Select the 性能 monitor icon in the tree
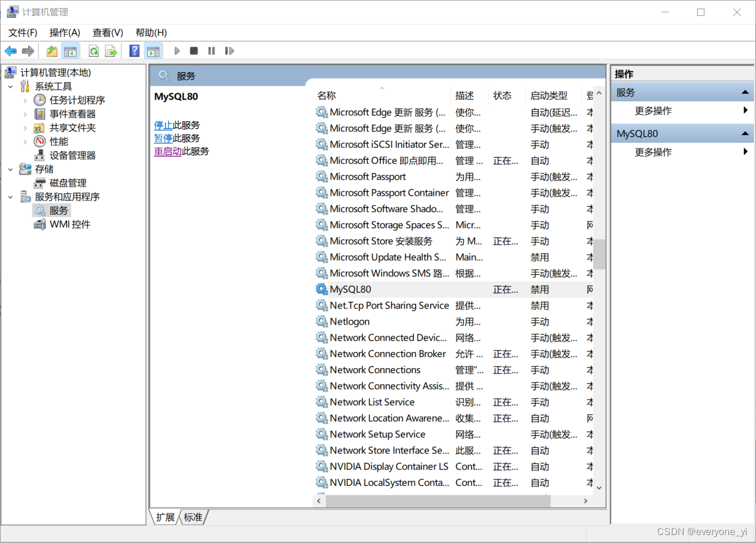 point(39,142)
